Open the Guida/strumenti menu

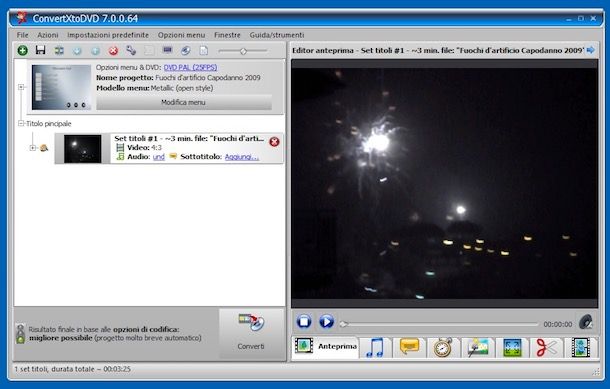pyautogui.click(x=277, y=35)
